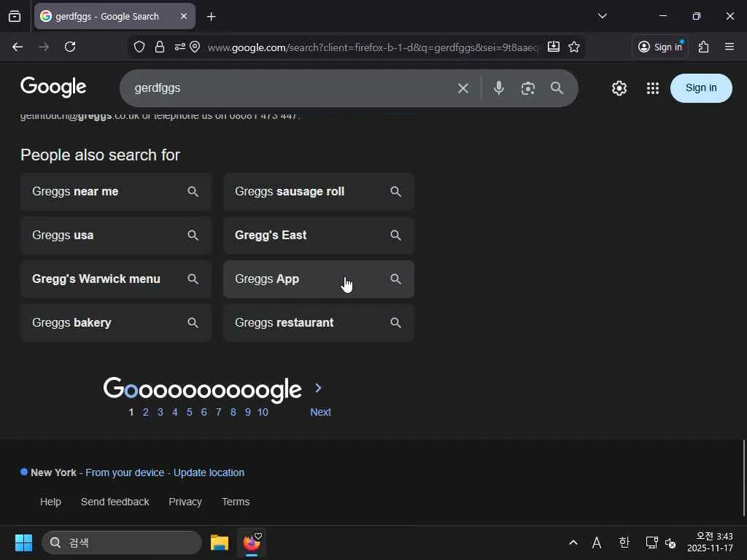This screenshot has height=560, width=747.
Task: Search for Gregg's Warwick menu
Action: (x=116, y=279)
